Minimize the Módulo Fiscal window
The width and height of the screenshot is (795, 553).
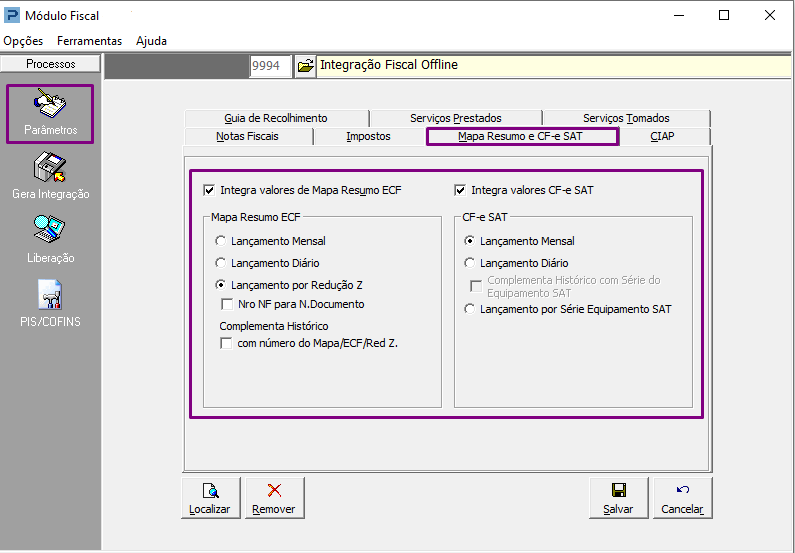679,15
